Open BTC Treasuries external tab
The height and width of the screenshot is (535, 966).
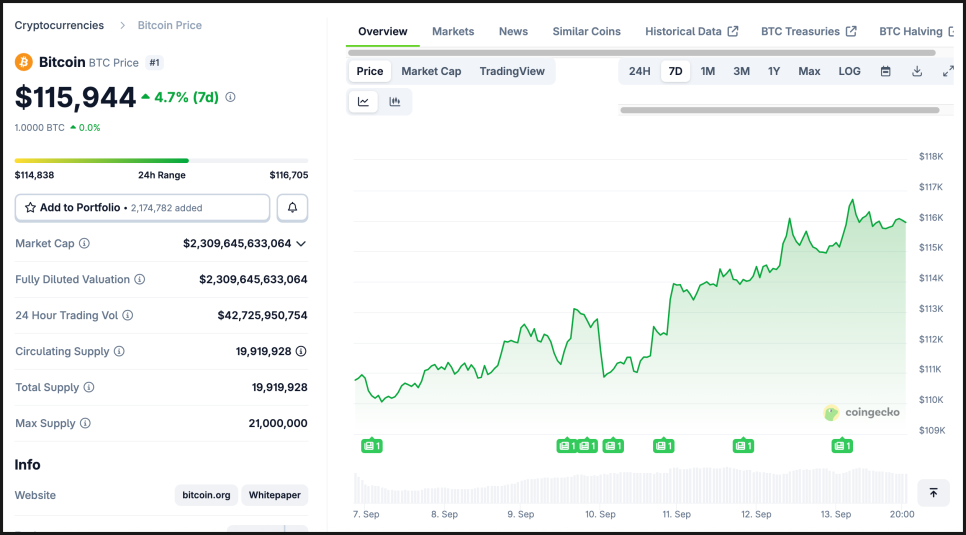(x=808, y=31)
